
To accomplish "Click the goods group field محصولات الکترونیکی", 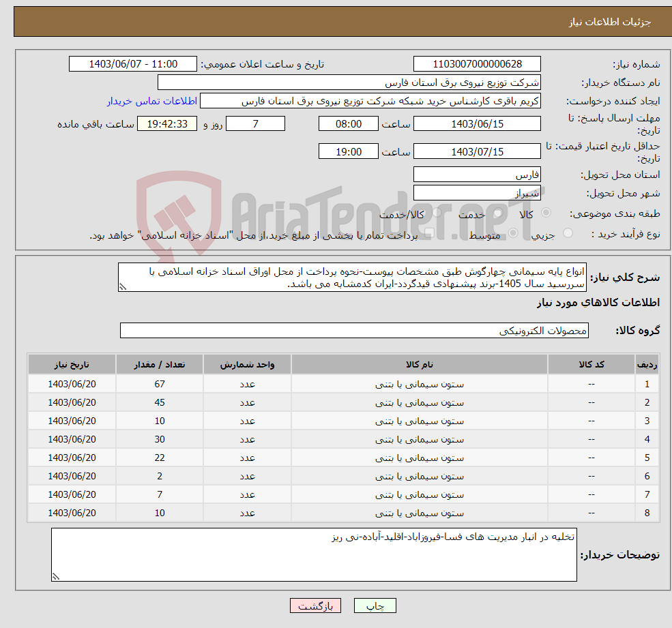I will [355, 331].
